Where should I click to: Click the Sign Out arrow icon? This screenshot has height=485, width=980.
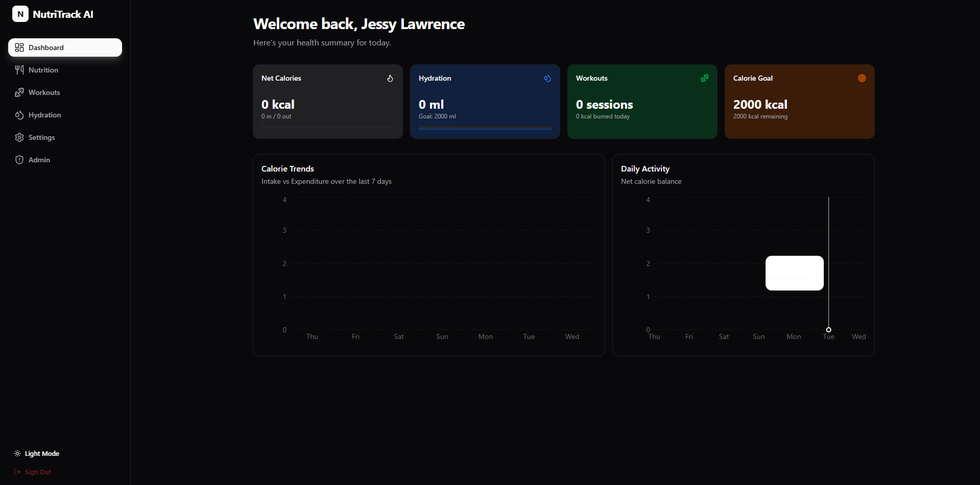[17, 472]
